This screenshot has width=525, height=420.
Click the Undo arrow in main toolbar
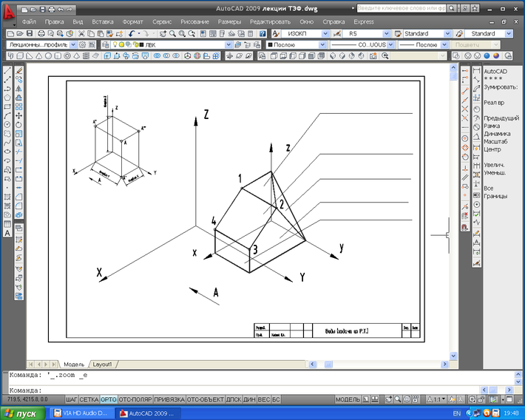[132, 34]
